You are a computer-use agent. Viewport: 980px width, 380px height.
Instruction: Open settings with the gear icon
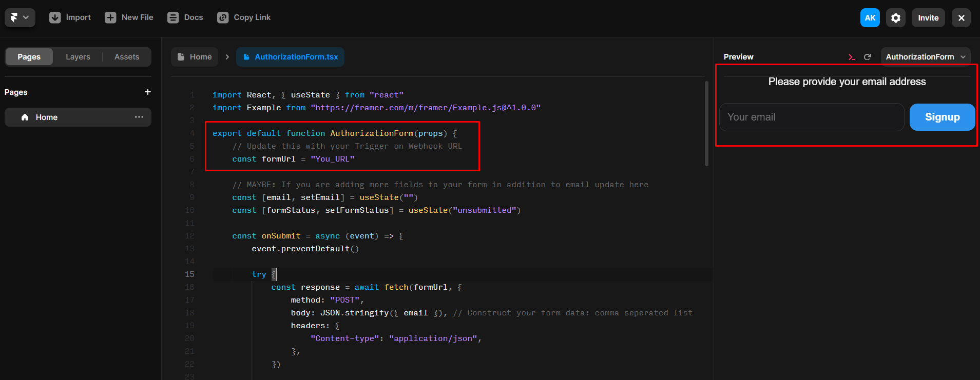(x=896, y=17)
